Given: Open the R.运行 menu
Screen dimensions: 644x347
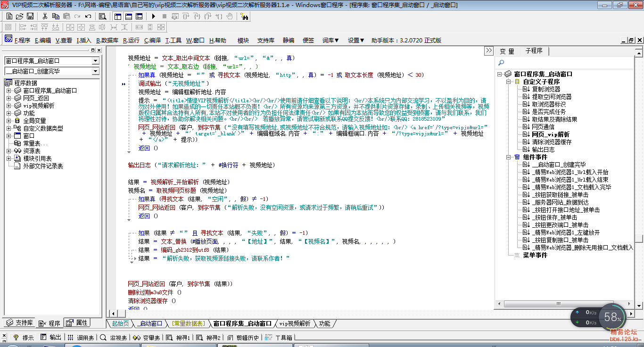Looking at the screenshot, I should click(132, 41).
